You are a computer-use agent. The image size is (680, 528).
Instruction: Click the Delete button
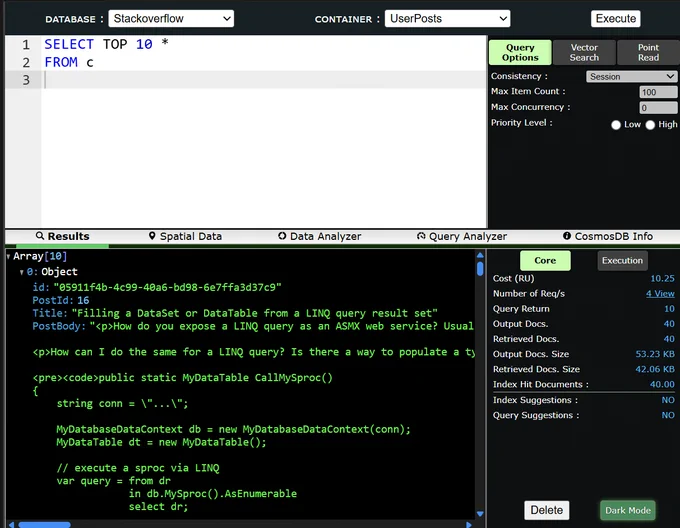546,510
